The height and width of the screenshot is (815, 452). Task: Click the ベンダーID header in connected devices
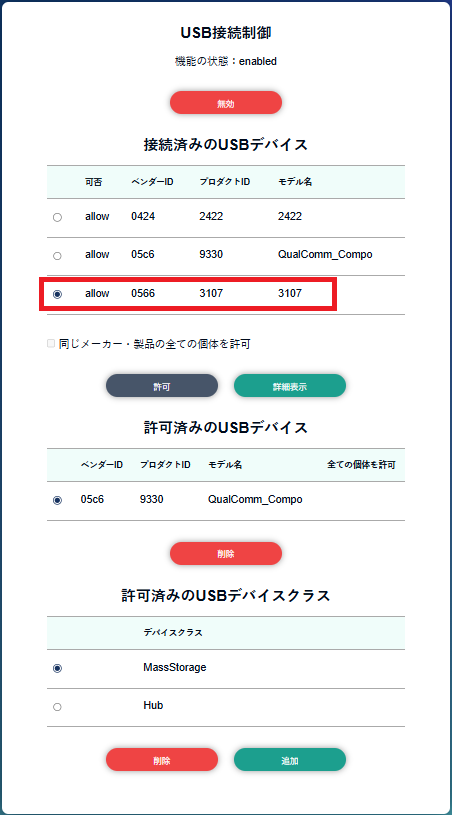[152, 182]
